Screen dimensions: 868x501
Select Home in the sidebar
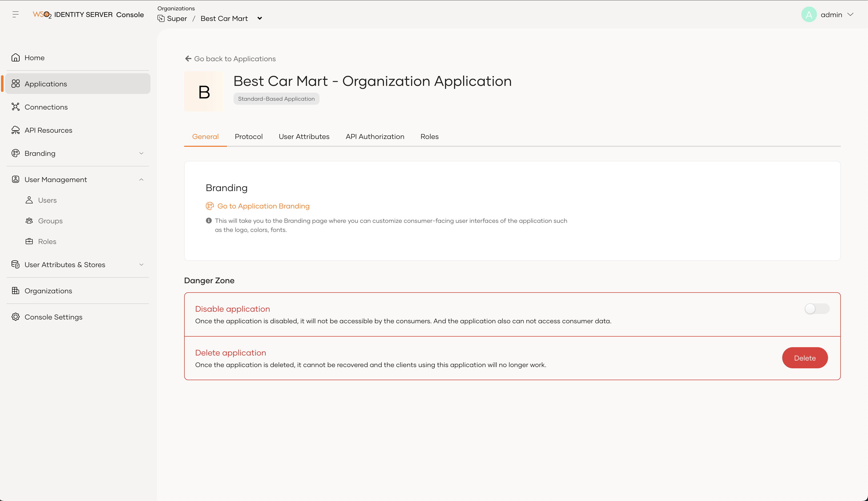78,57
